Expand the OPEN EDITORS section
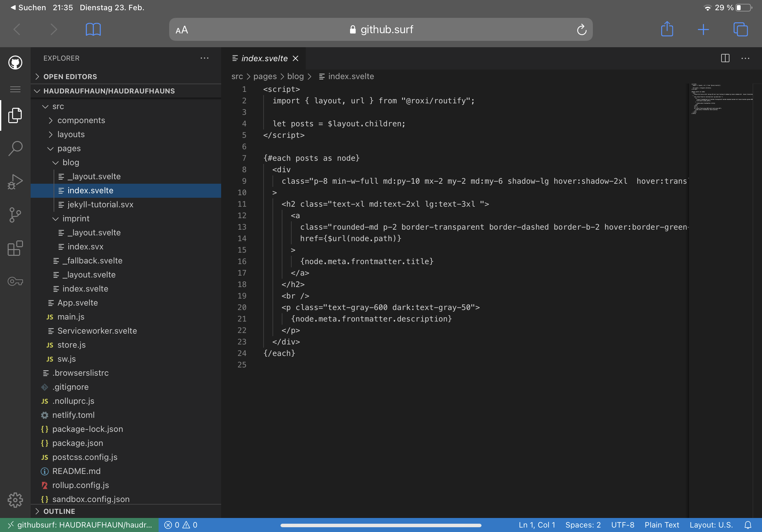The width and height of the screenshot is (762, 532). pos(70,77)
